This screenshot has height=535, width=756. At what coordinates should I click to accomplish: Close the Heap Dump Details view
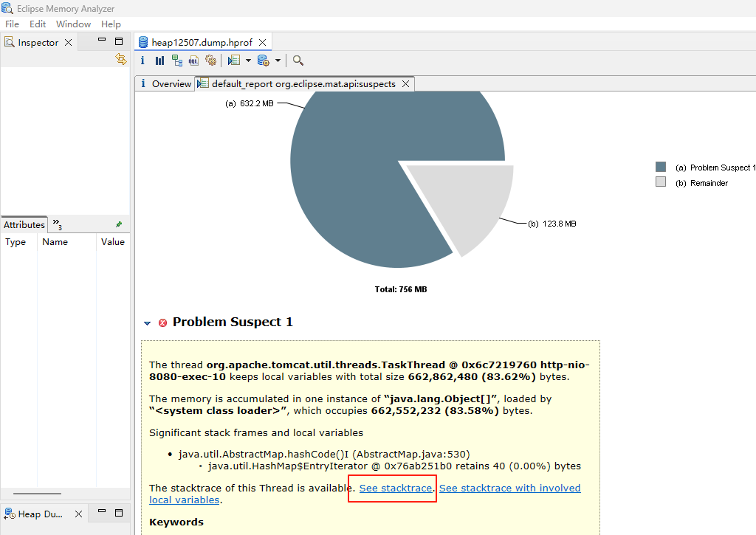(78, 514)
